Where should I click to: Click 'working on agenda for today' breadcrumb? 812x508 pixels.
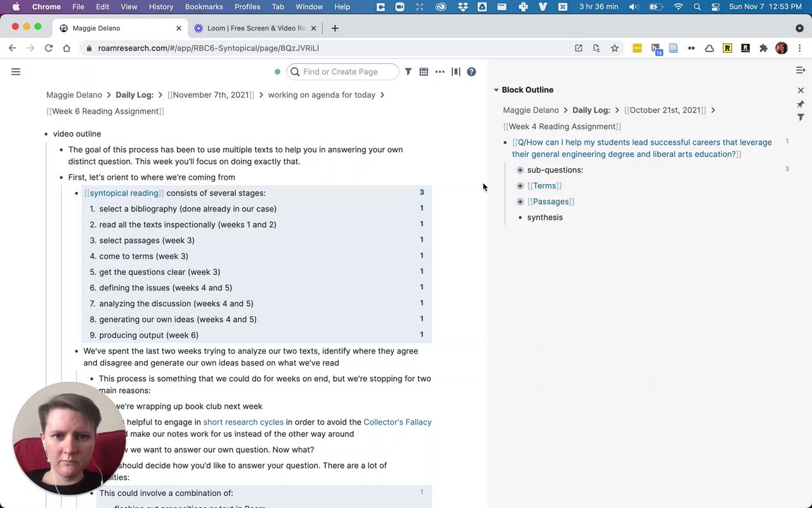(x=322, y=95)
